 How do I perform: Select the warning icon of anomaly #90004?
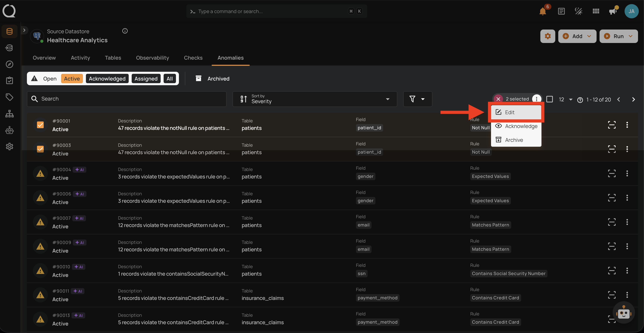point(40,173)
